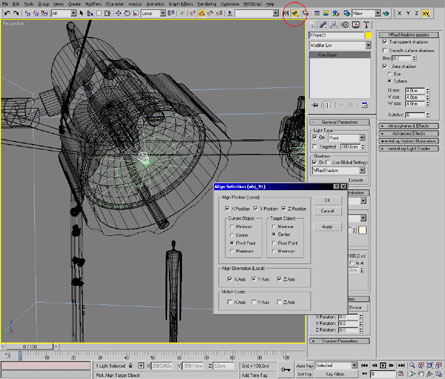Open the Create command panel tab

click(312, 25)
